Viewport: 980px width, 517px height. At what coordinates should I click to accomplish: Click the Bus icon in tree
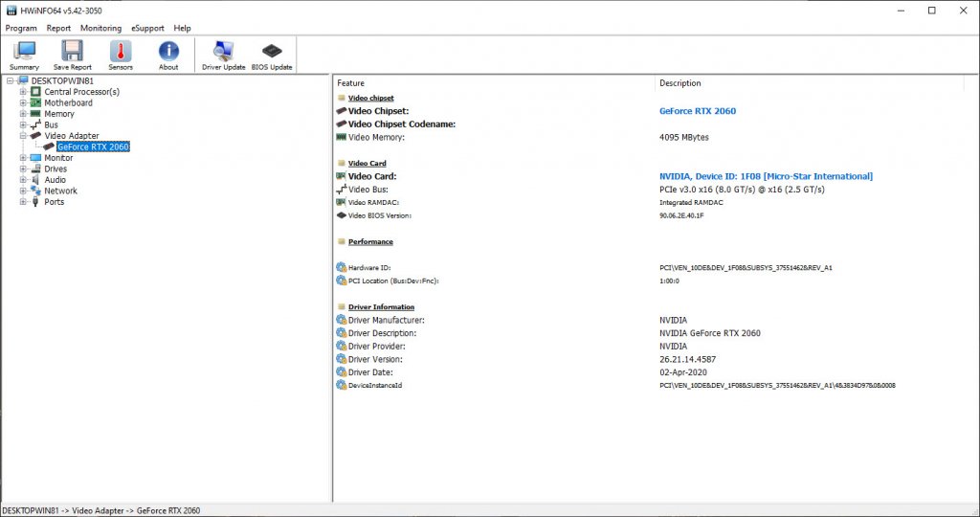(35, 125)
